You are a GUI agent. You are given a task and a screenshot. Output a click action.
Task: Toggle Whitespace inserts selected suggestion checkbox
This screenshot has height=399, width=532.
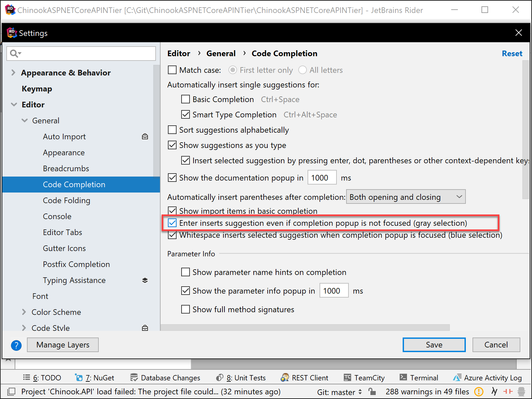[x=172, y=235]
